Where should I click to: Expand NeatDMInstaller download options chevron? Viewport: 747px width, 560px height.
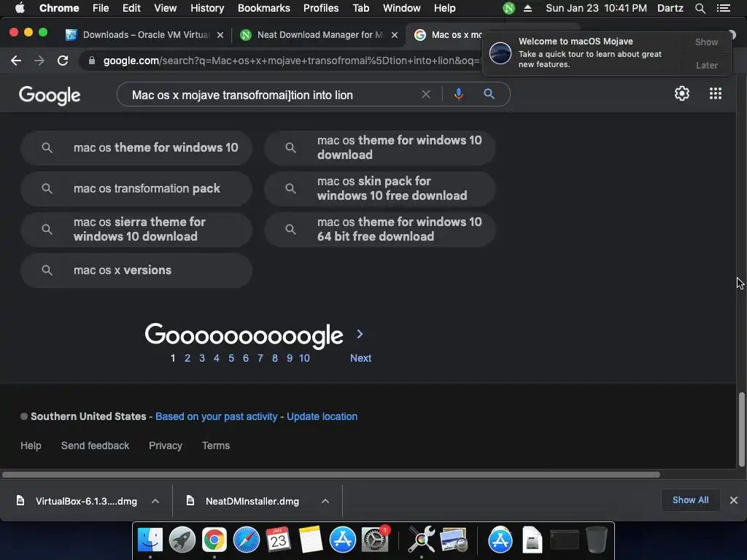pyautogui.click(x=325, y=501)
